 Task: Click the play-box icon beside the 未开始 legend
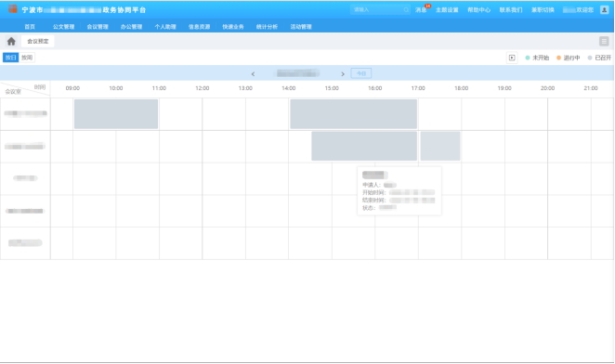click(x=512, y=58)
